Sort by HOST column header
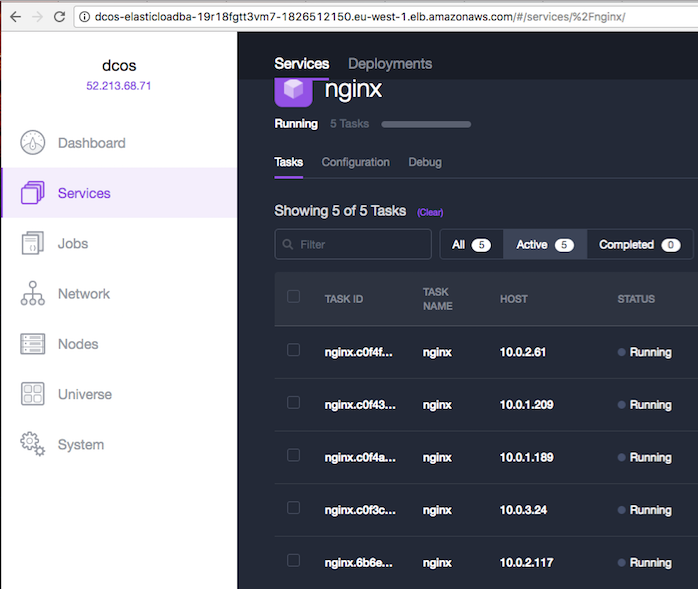This screenshot has height=589, width=698. click(x=514, y=299)
